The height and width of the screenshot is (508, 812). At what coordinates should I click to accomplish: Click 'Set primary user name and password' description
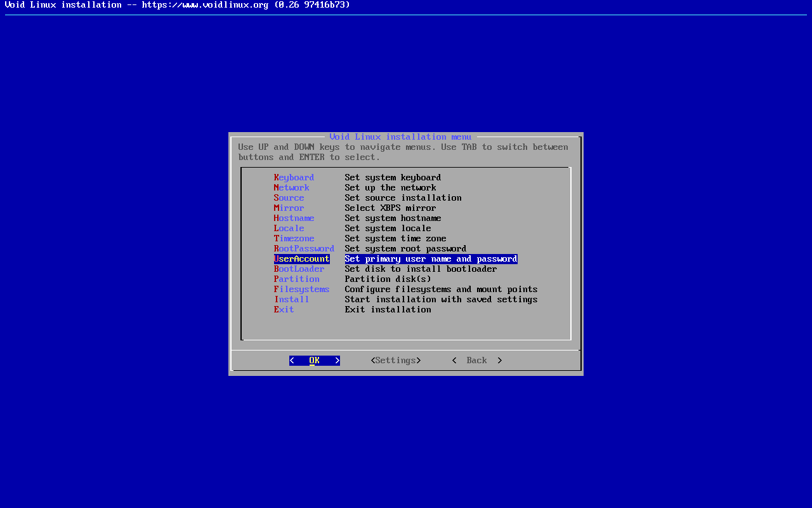tap(431, 259)
